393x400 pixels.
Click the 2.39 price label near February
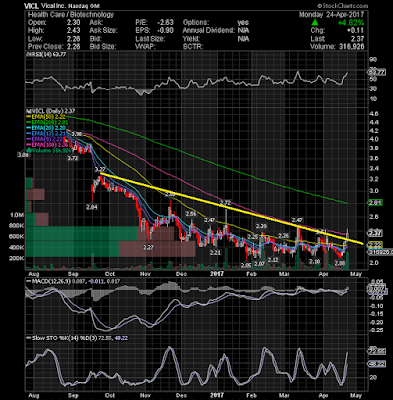(261, 226)
